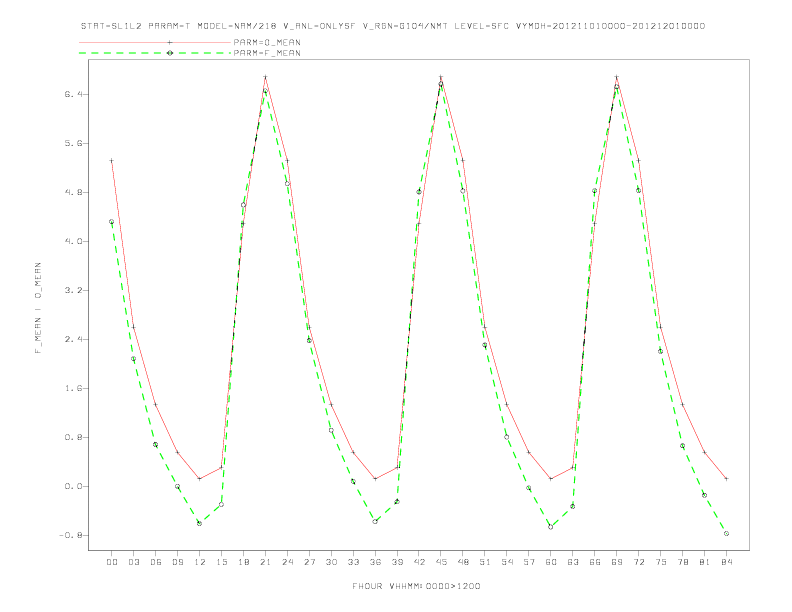The width and height of the screenshot is (792, 612).
Task: Click the green dashed F_MEAN legend line sample
Action: 155,53
